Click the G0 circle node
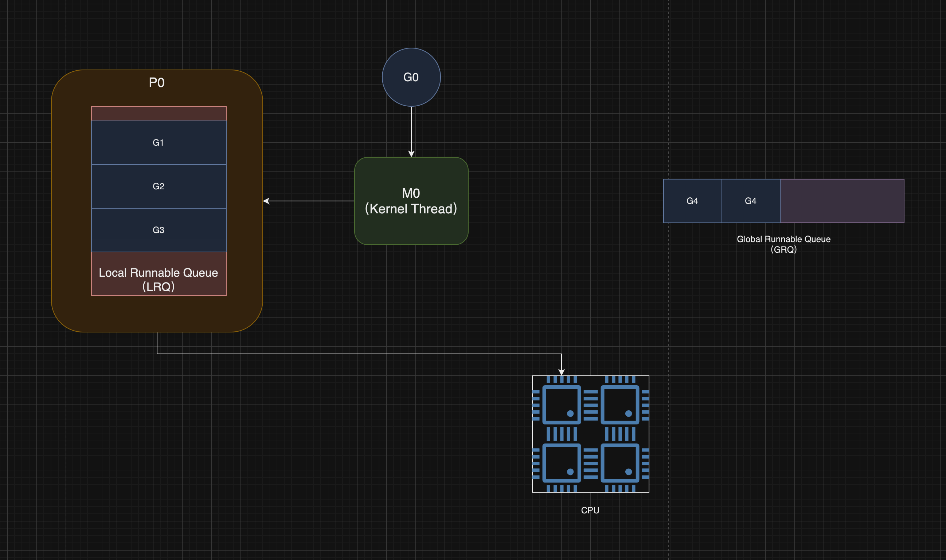Viewport: 946px width, 560px height. [x=411, y=77]
